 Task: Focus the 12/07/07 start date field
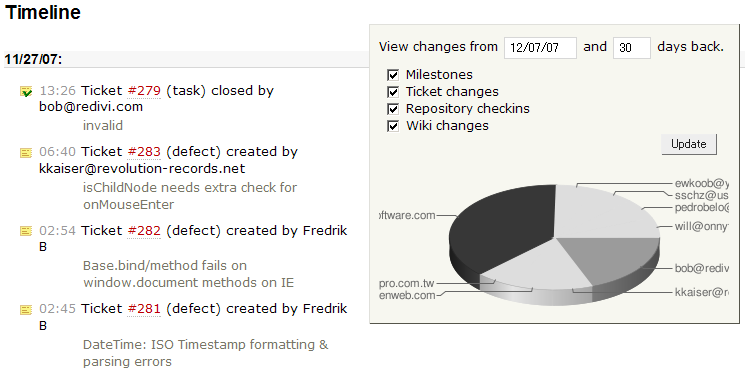[x=540, y=48]
